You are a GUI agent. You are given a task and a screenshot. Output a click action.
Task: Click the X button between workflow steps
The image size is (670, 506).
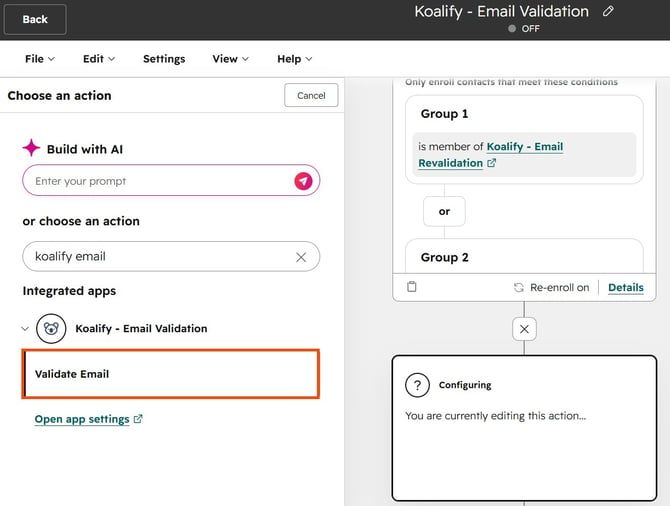[524, 329]
